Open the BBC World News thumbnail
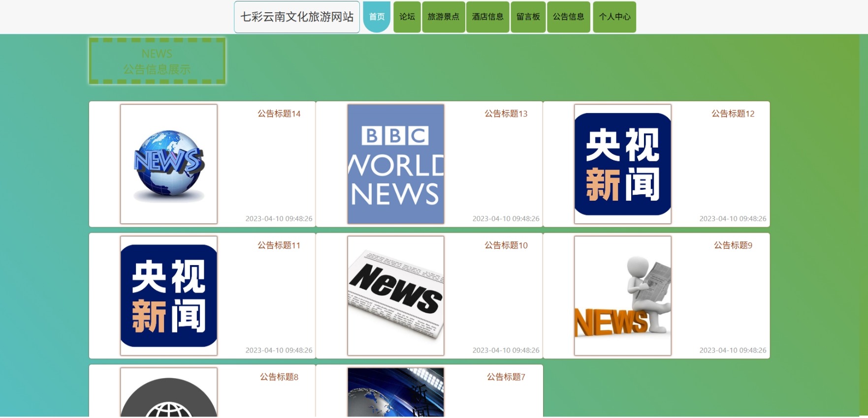Viewport: 868px width, 418px height. coord(396,164)
